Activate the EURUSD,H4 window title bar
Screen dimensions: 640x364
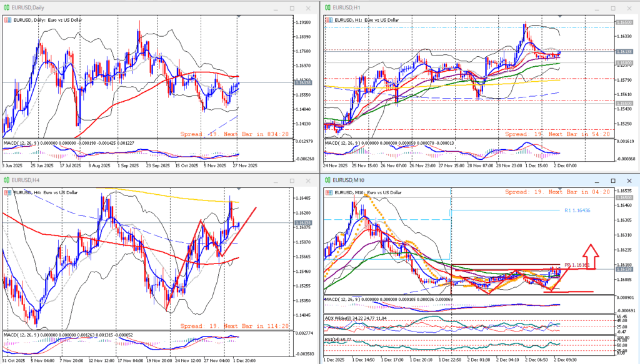(x=125, y=180)
